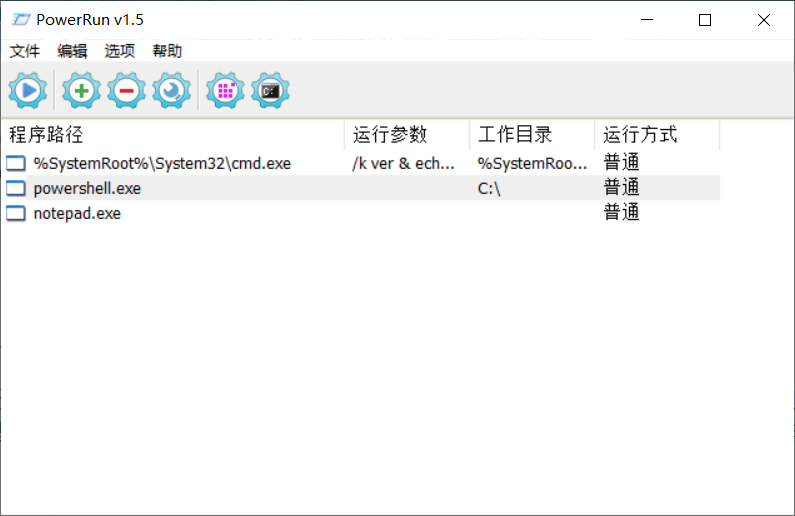This screenshot has height=516, width=795.
Task: Open the 文件 menu
Action: (25, 51)
